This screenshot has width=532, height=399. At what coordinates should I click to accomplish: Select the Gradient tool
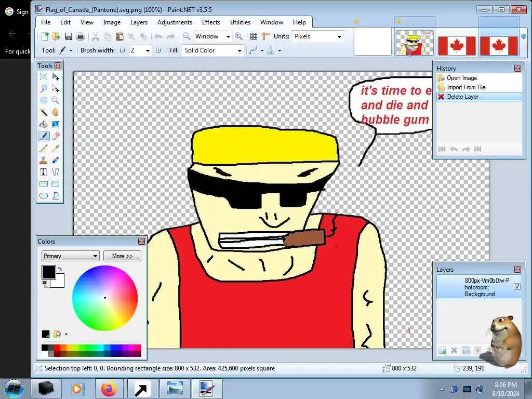(56, 124)
